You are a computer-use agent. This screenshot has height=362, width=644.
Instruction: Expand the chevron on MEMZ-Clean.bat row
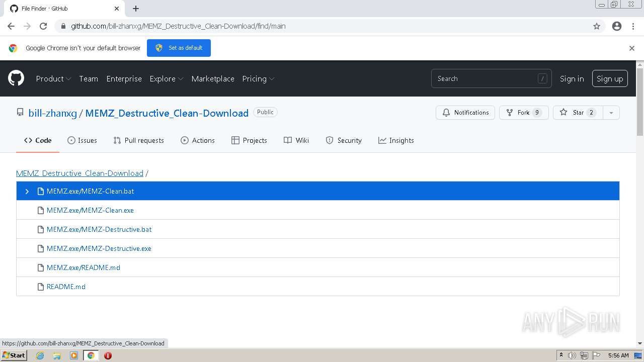click(x=27, y=192)
